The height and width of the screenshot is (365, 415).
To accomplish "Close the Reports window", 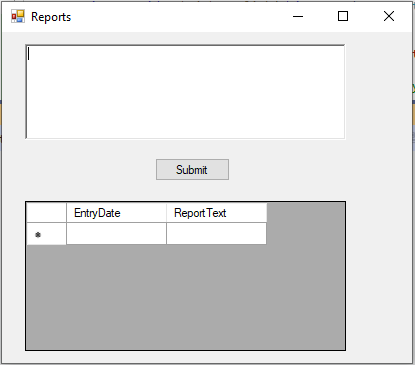I will click(x=389, y=16).
